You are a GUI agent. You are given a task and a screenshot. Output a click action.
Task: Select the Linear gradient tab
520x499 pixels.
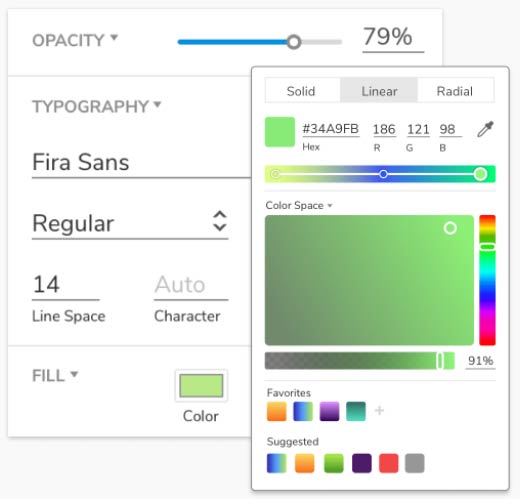pyautogui.click(x=379, y=91)
